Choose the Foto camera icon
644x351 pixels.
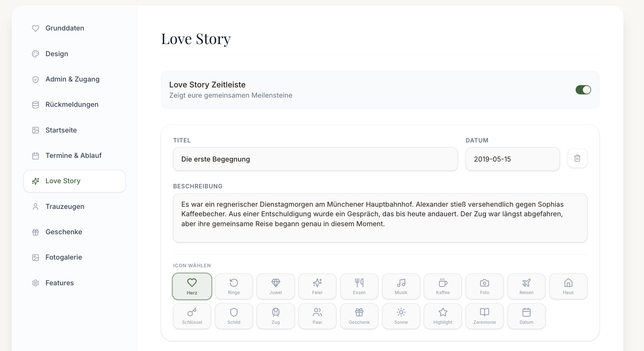[484, 286]
